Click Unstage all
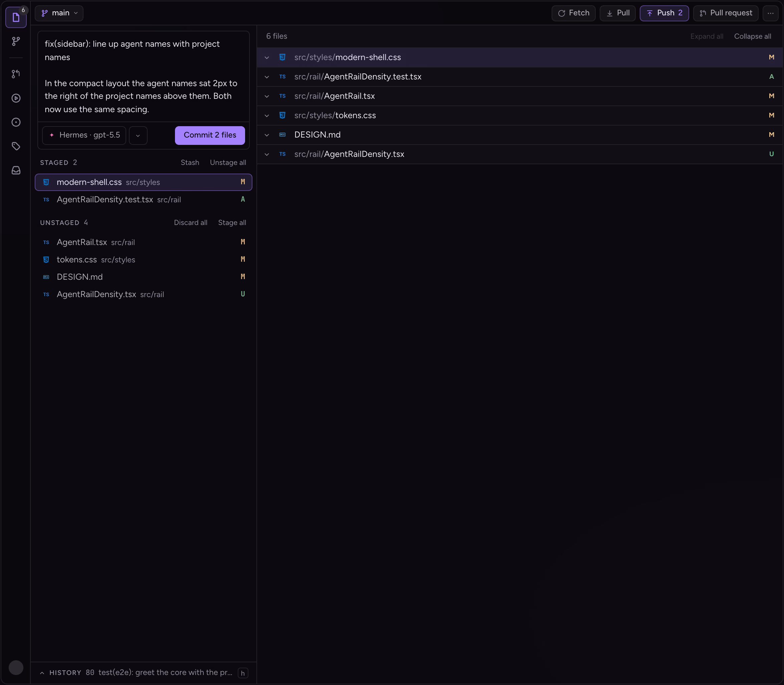Viewport: 784px width, 685px height. click(x=228, y=163)
